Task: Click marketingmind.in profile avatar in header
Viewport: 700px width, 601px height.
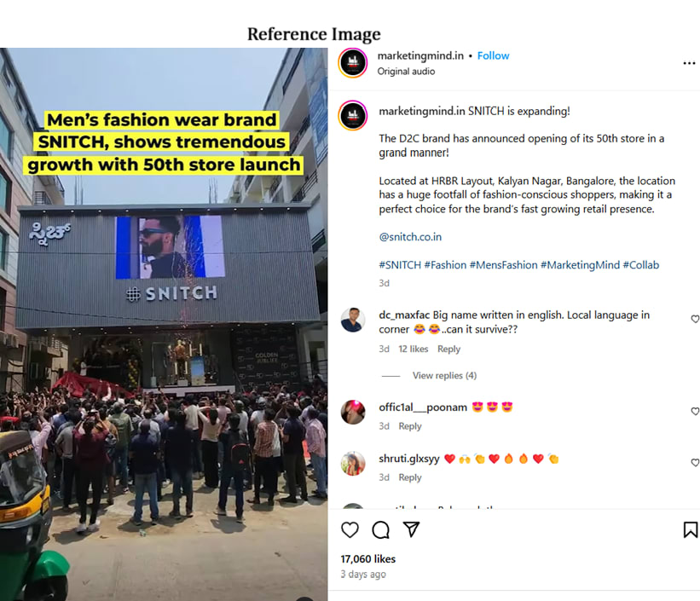Action: 353,63
